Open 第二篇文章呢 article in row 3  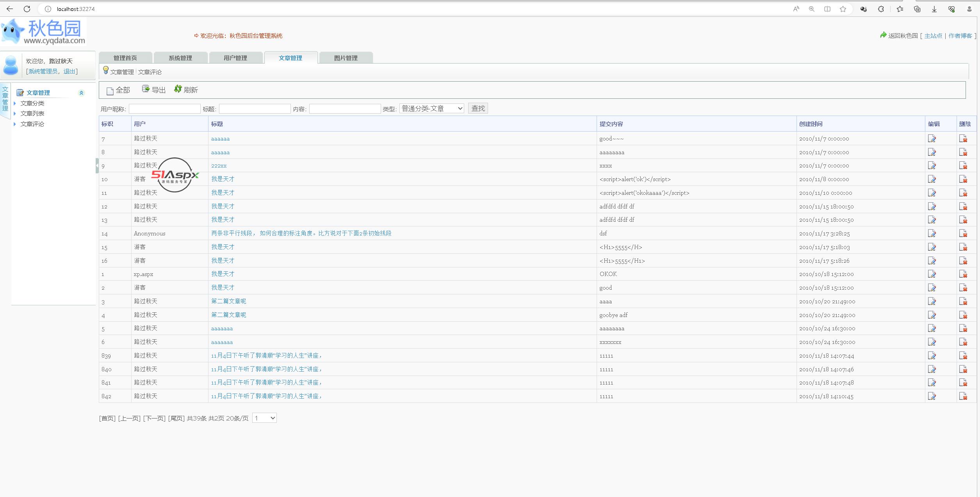point(228,301)
